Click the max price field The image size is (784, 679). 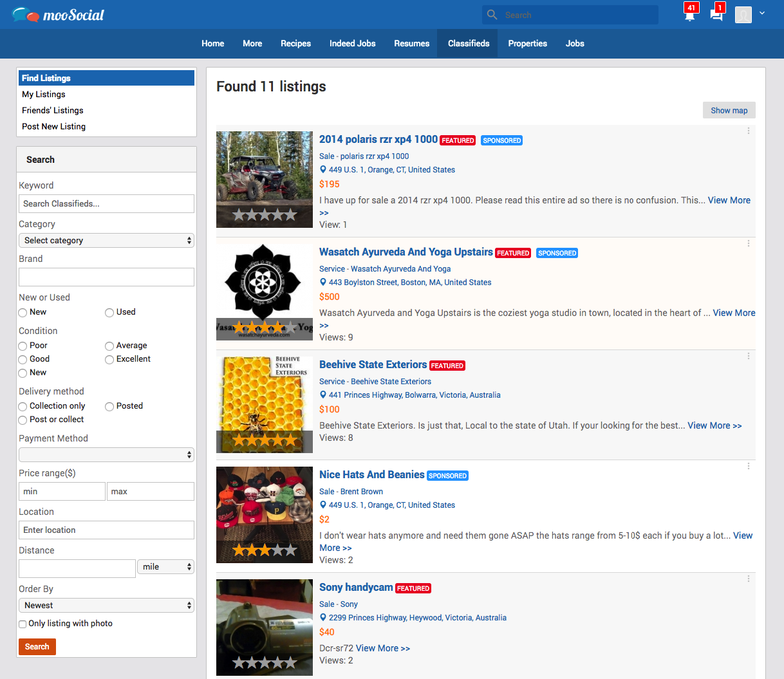point(151,492)
